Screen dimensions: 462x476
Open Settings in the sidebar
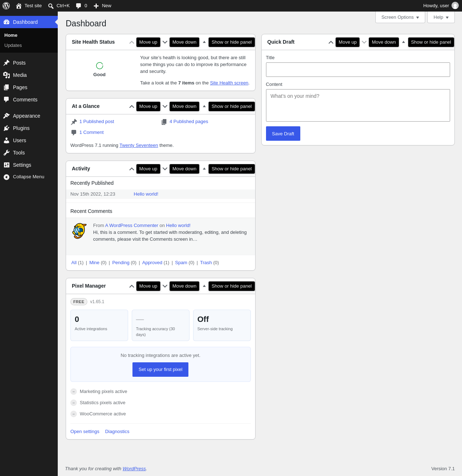[x=29, y=165]
